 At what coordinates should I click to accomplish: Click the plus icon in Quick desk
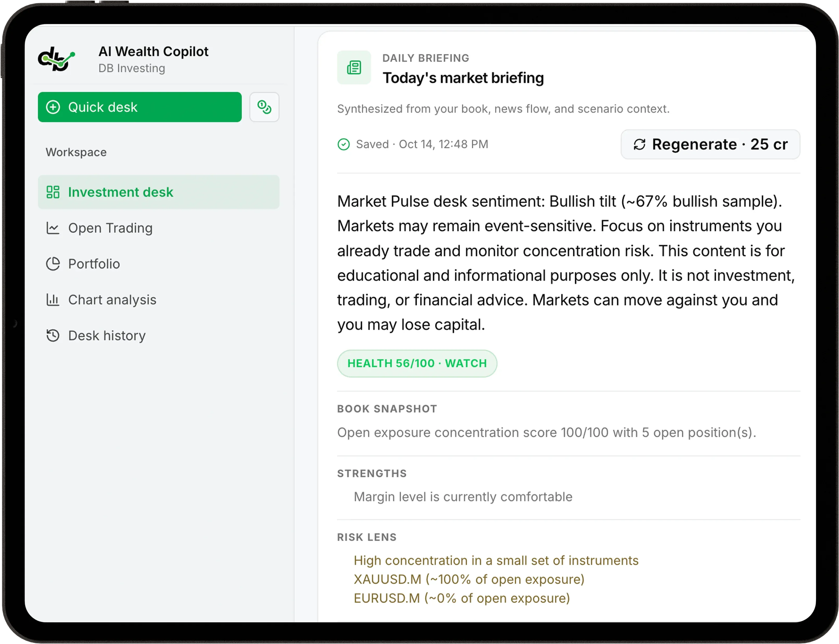point(53,107)
